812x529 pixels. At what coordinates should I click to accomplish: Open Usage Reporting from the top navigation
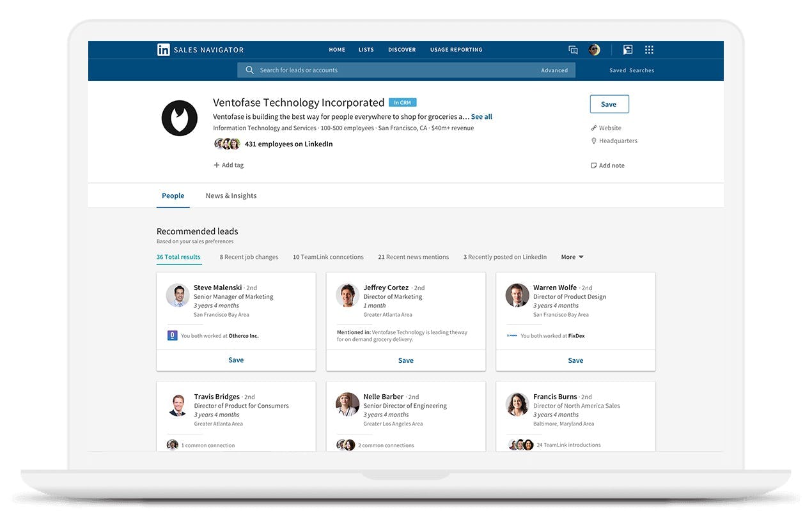456,49
